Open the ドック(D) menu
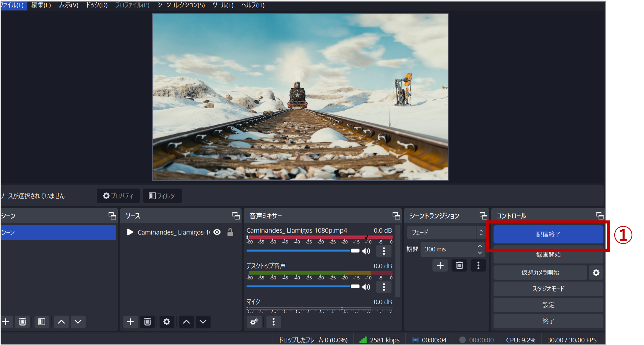The width and height of the screenshot is (644, 345). click(x=97, y=5)
